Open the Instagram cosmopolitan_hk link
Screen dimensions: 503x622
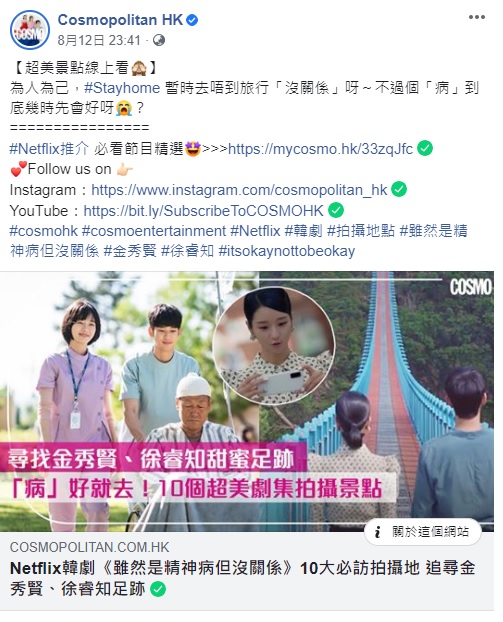point(239,190)
